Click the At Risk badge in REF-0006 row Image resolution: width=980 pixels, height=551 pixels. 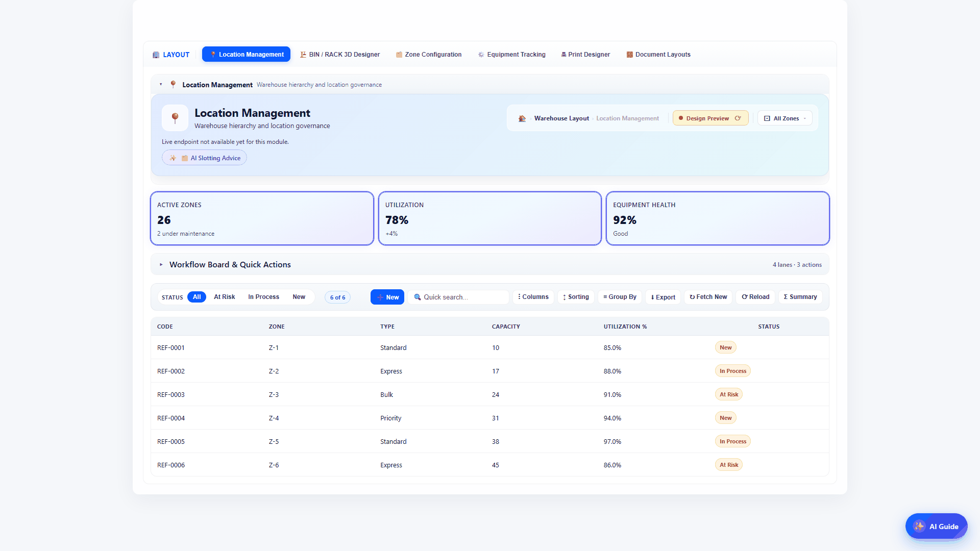click(x=729, y=465)
